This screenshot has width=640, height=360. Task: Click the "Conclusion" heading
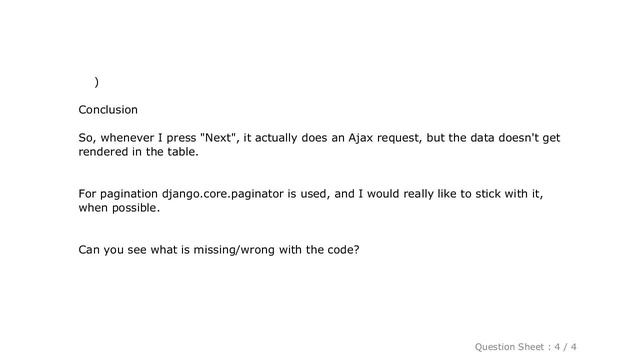[108, 110]
